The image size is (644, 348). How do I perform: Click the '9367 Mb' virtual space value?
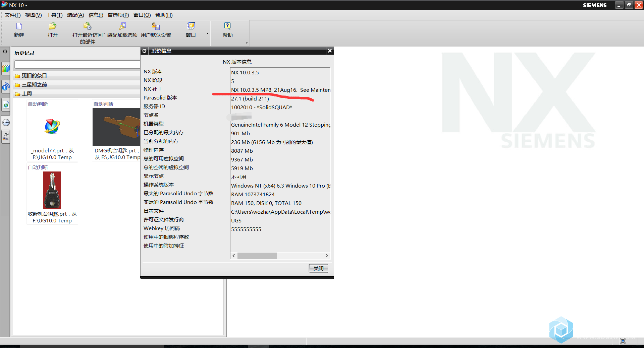[x=242, y=160]
